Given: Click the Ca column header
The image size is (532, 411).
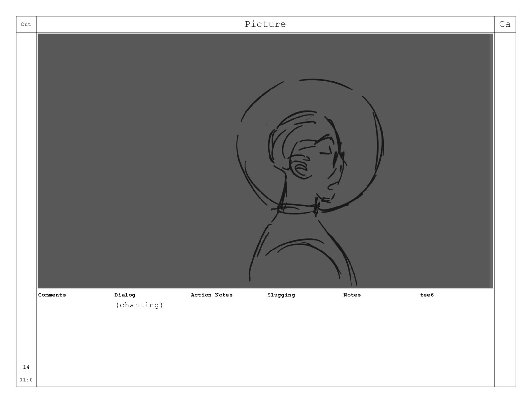Looking at the screenshot, I should point(505,24).
